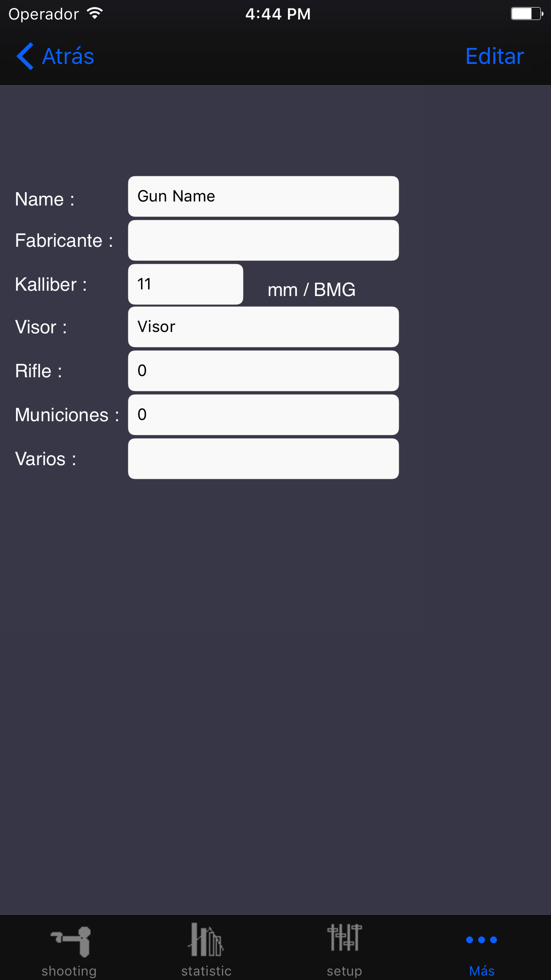Tap the mm / BMG unit label
The width and height of the screenshot is (551, 980).
pyautogui.click(x=311, y=290)
